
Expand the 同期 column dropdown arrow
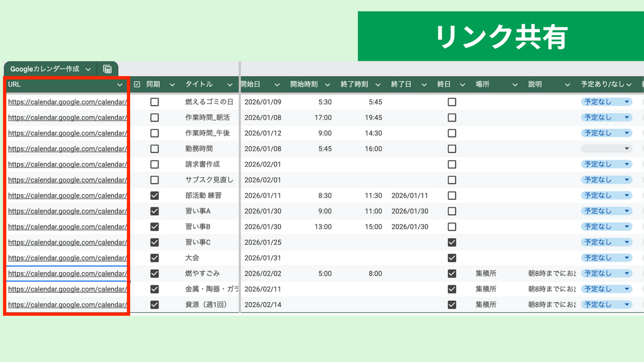(172, 85)
